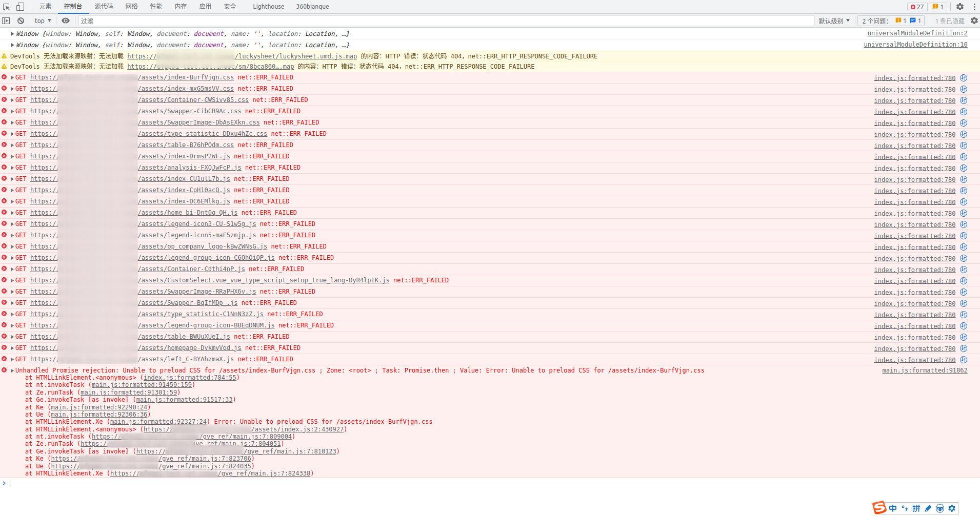Open the three-dot DevTools customize menu

973,7
